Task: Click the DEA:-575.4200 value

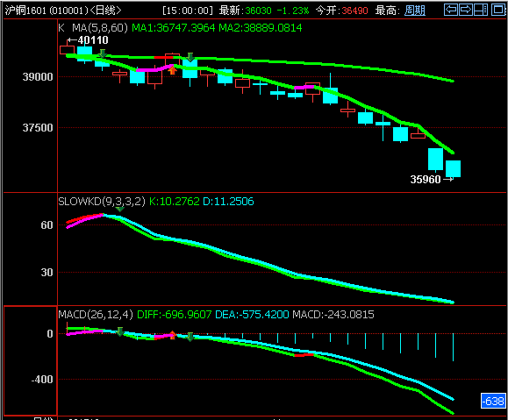Action: 252,315
